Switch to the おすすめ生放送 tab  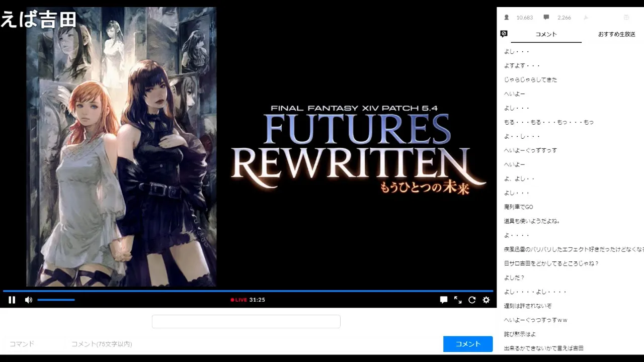click(616, 34)
